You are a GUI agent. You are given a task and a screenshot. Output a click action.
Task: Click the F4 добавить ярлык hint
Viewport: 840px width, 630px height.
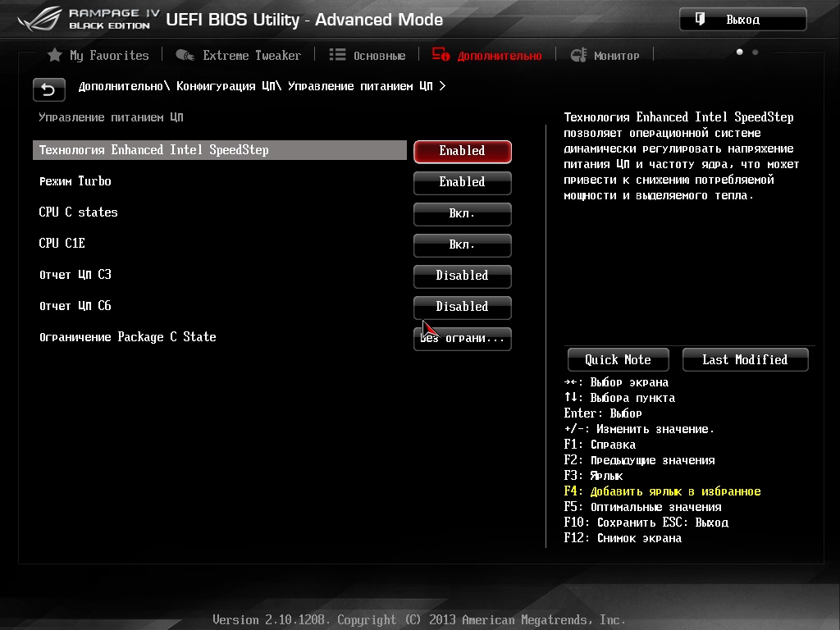[662, 491]
